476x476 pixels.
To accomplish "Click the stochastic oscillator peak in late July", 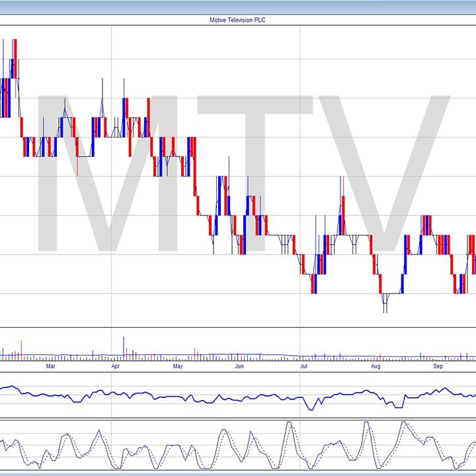I will (x=364, y=424).
